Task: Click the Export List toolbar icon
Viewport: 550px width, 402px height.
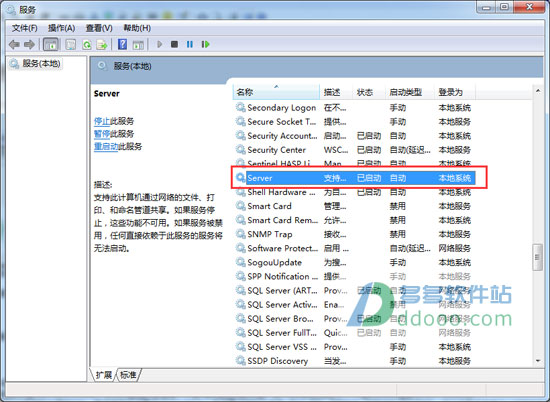Action: [x=102, y=45]
